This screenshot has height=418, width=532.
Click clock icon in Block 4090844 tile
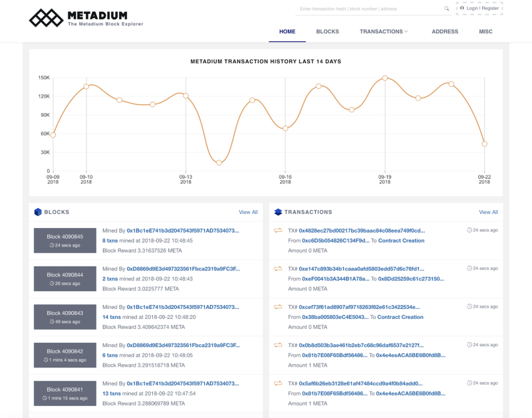[x=52, y=283]
